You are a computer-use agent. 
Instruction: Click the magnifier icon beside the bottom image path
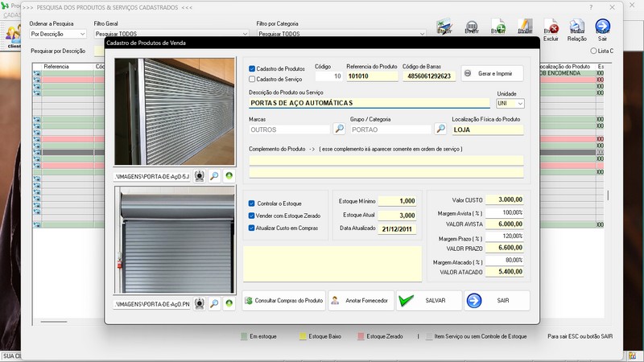(x=214, y=304)
